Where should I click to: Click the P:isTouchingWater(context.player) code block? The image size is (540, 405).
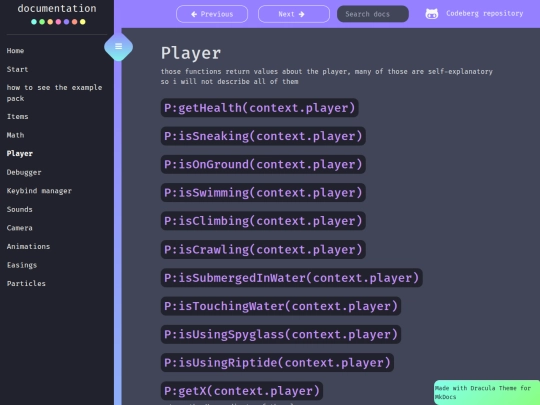[x=281, y=306]
